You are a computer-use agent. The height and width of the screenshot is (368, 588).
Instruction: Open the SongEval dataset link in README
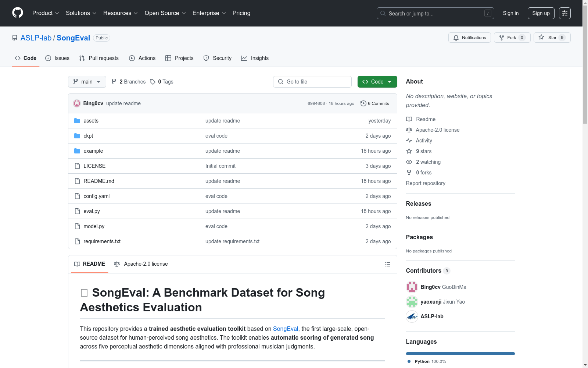tap(286, 329)
